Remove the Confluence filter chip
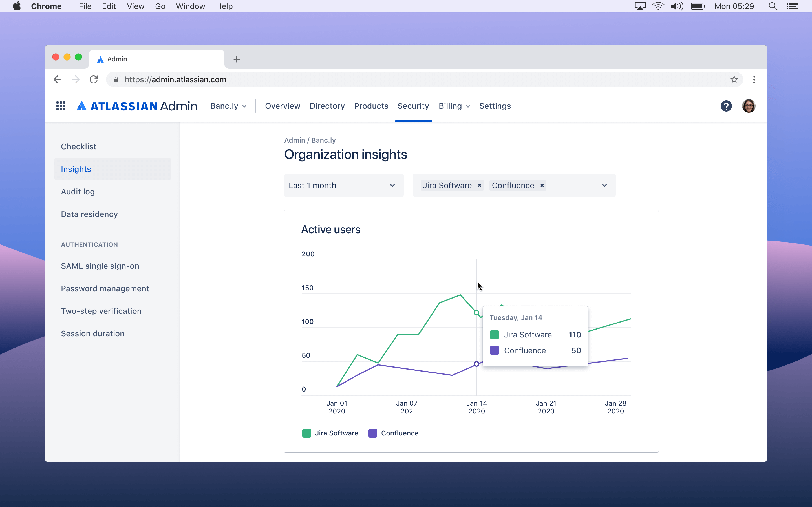This screenshot has height=507, width=812. pyautogui.click(x=542, y=185)
